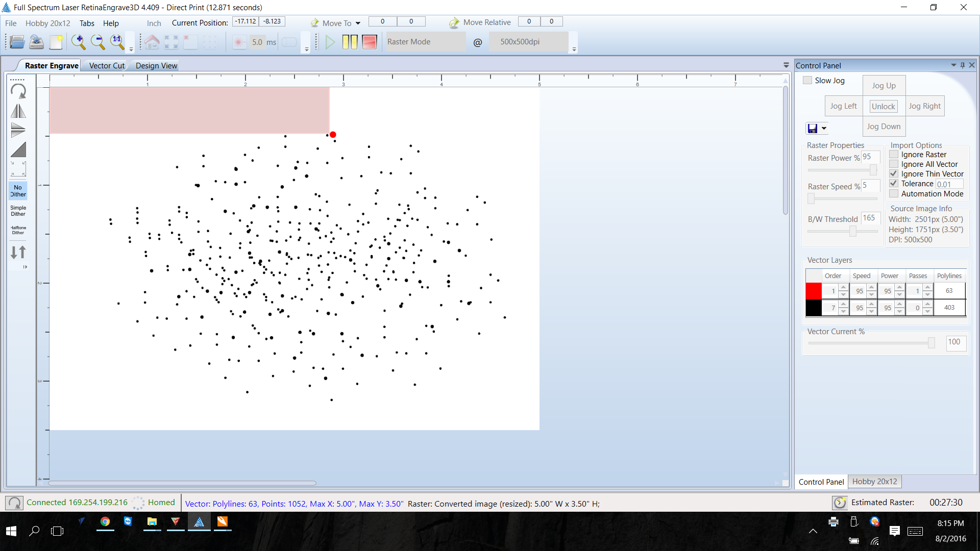Image resolution: width=980 pixels, height=551 pixels.
Task: Switch to the Vector Cut tab
Action: (107, 66)
